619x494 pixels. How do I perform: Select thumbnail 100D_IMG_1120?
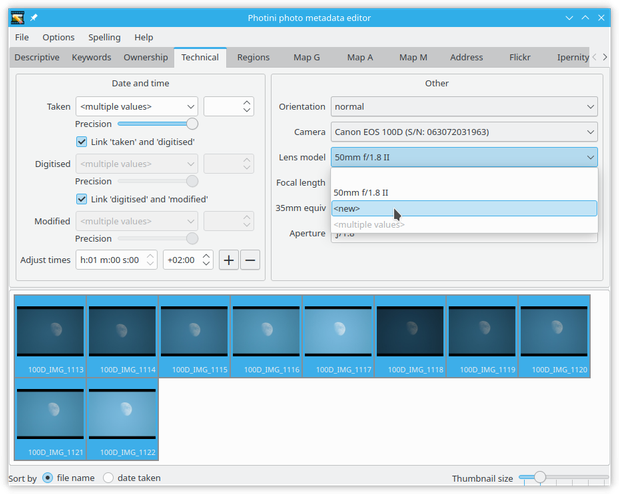click(x=554, y=336)
